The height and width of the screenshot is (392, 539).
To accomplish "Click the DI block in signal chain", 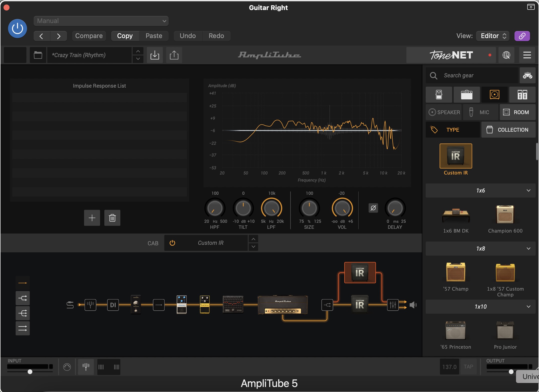I will coord(113,305).
